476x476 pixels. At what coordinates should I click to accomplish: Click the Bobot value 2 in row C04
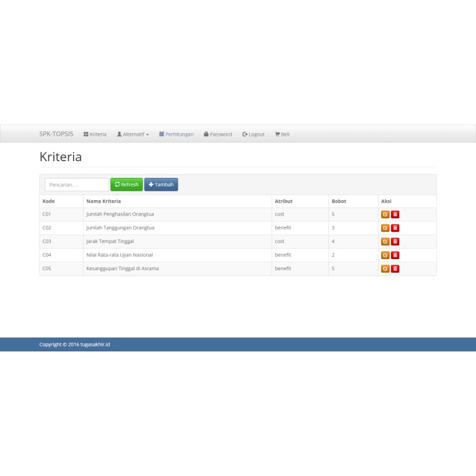pyautogui.click(x=333, y=255)
